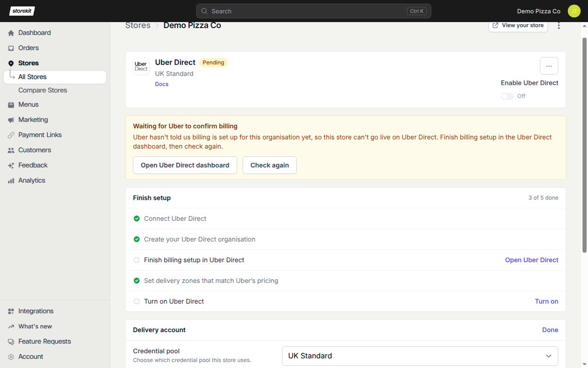Click the JT user avatar

[x=574, y=11]
